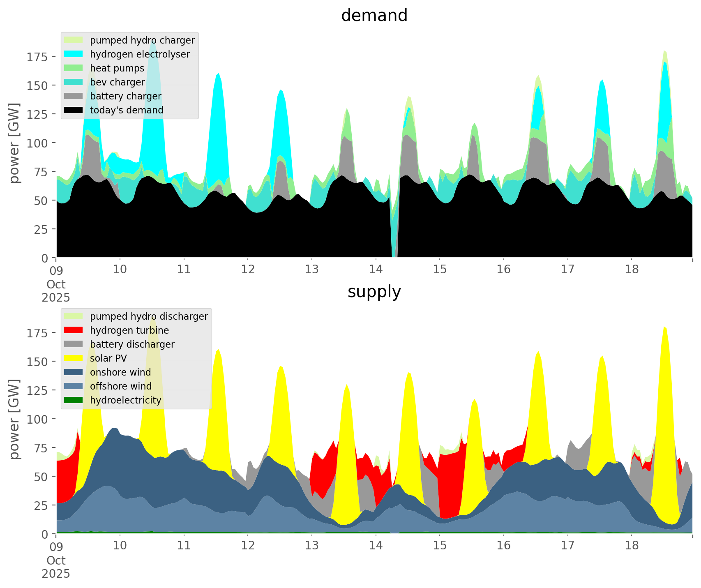Select the 'pumped hydro charger' legend label

[x=142, y=40]
